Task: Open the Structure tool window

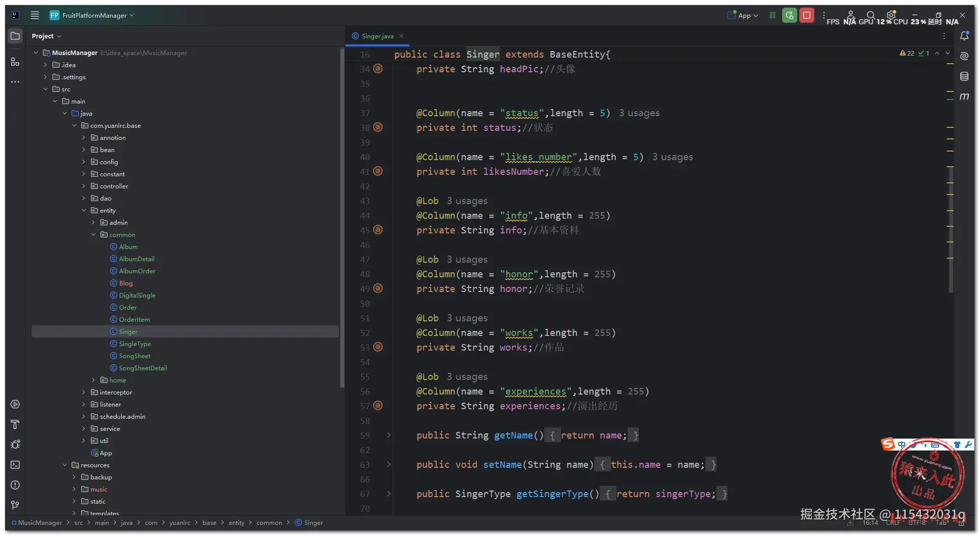Action: pos(15,62)
